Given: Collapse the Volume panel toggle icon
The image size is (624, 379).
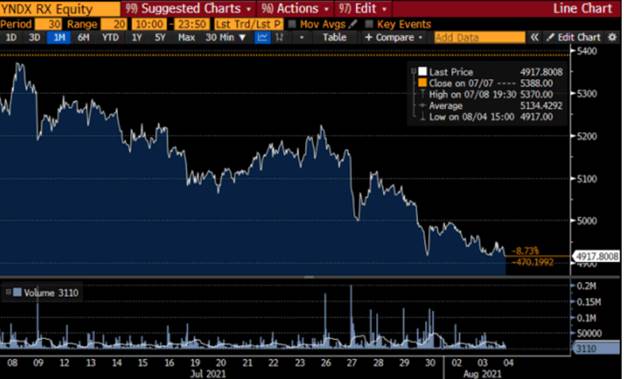Looking at the screenshot, I should 8,293.
